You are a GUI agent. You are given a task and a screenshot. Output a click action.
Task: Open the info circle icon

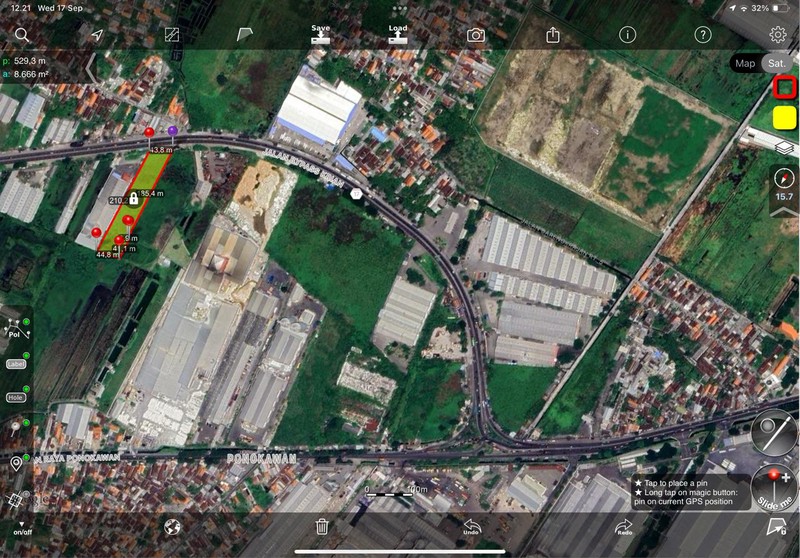point(628,35)
